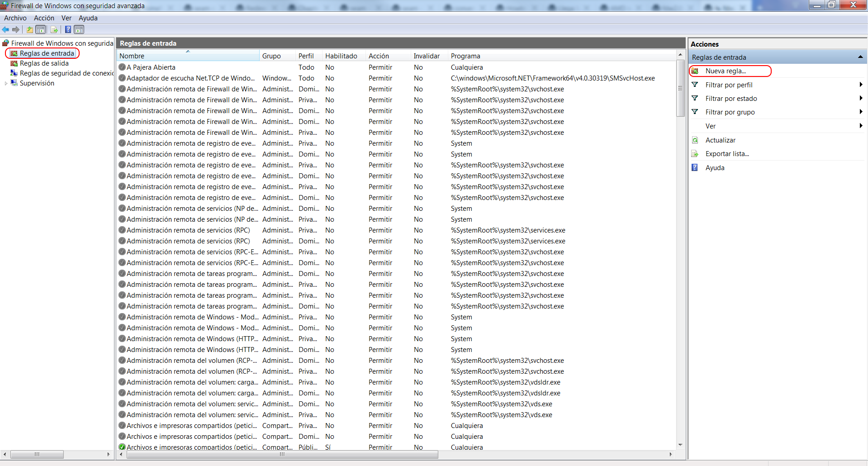
Task: Click the Nueva regla icon in Acciones
Action: [x=695, y=71]
